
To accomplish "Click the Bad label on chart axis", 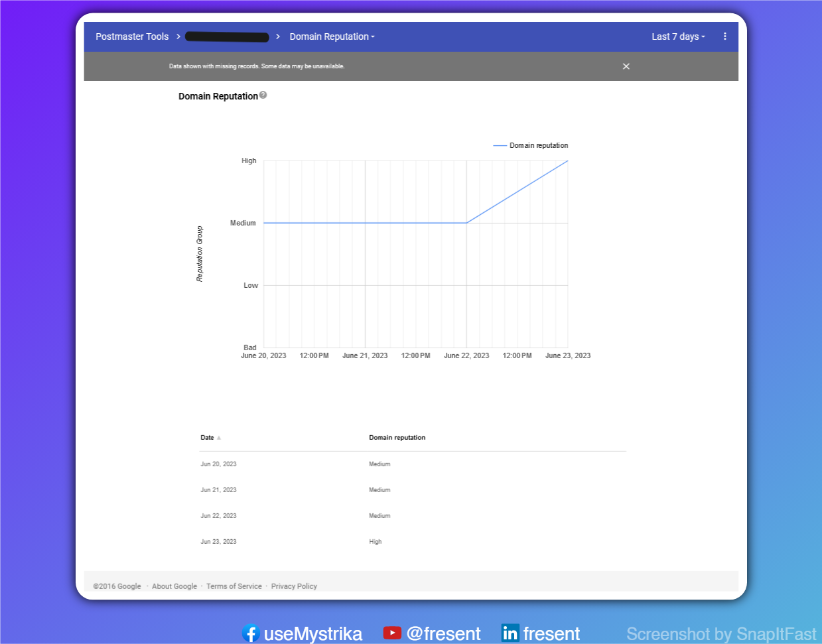I will click(x=249, y=348).
